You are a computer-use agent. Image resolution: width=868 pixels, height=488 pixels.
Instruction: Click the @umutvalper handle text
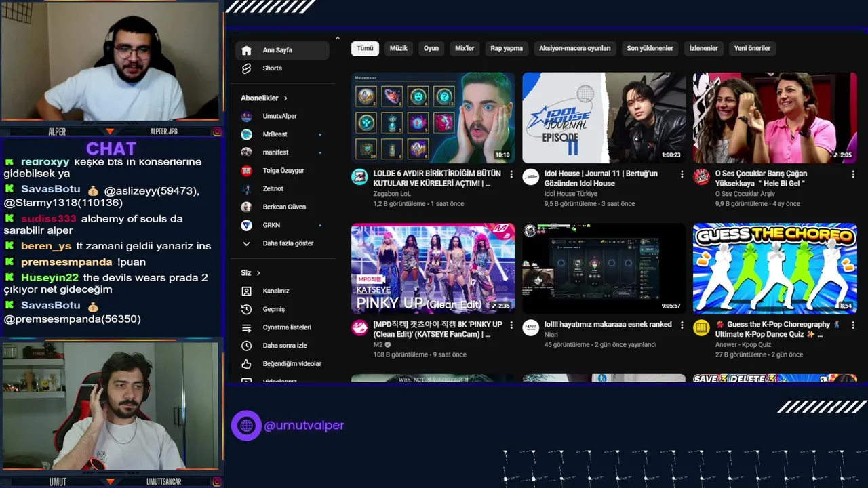coord(304,426)
